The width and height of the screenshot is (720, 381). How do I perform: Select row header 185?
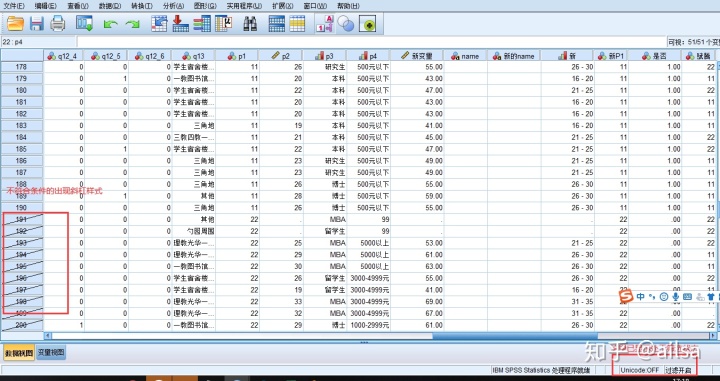[22, 149]
